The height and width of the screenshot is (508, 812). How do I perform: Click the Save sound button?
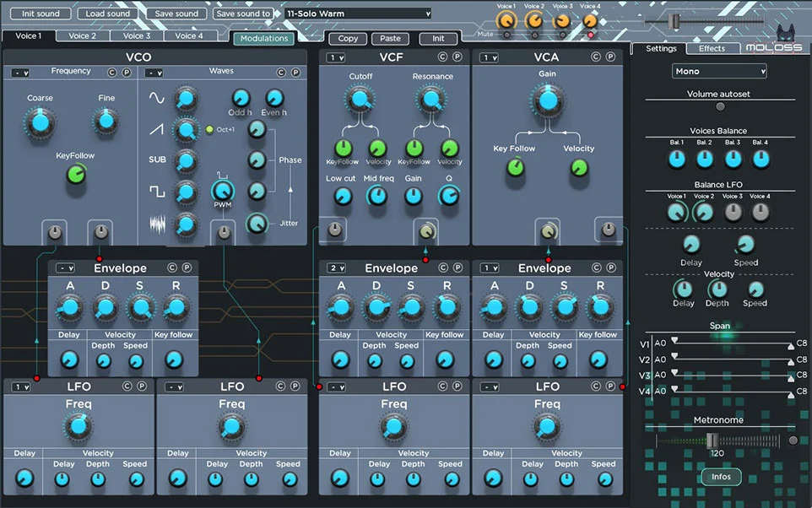176,14
